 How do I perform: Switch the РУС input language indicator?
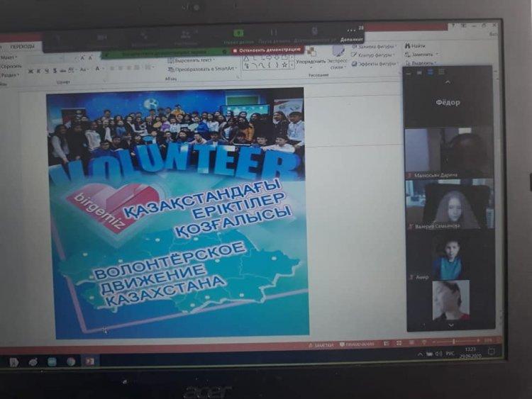450,354
